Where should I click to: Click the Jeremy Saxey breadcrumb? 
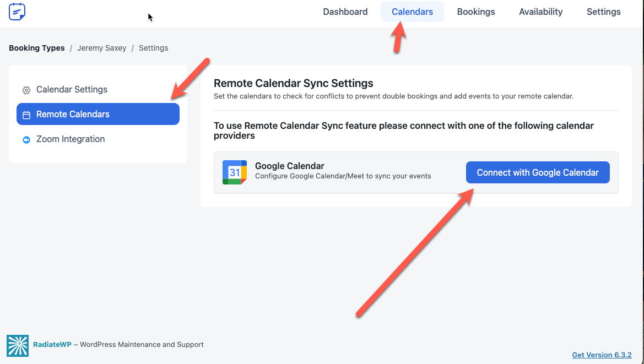click(101, 48)
